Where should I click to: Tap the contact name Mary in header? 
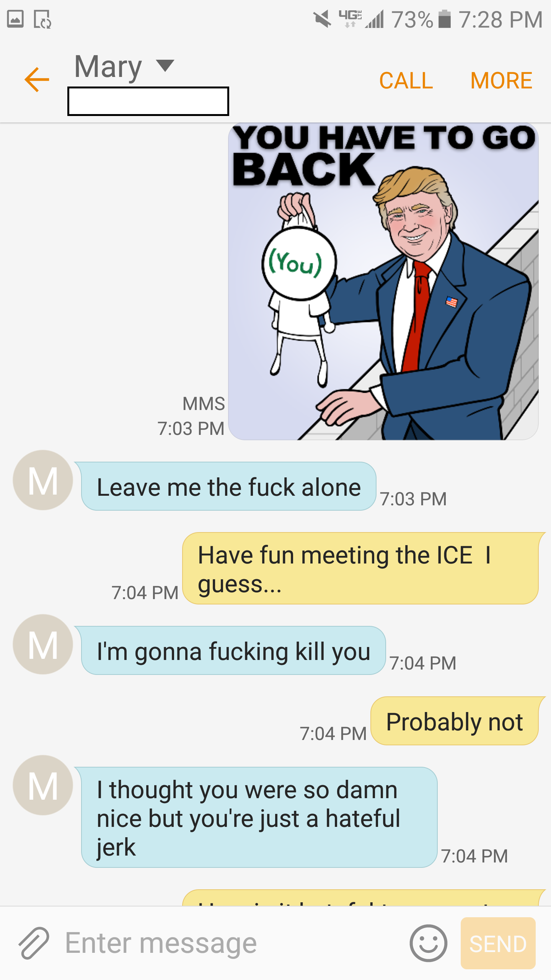point(108,67)
